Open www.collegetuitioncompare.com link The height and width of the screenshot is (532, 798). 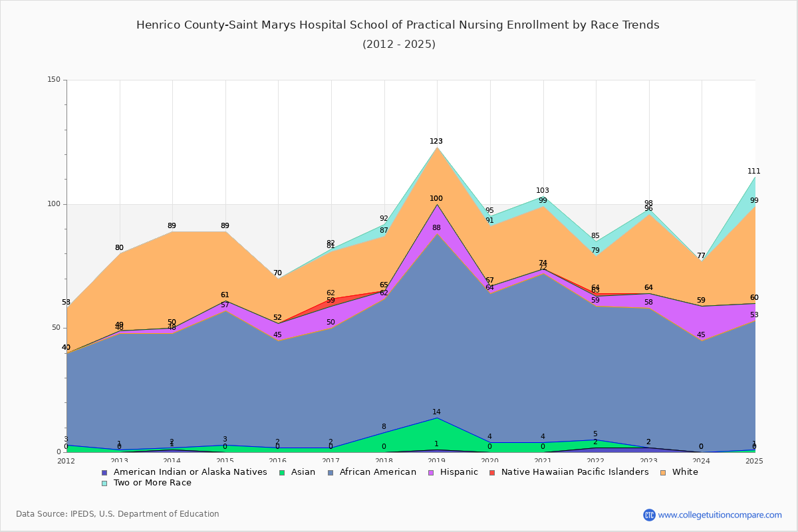coord(720,515)
